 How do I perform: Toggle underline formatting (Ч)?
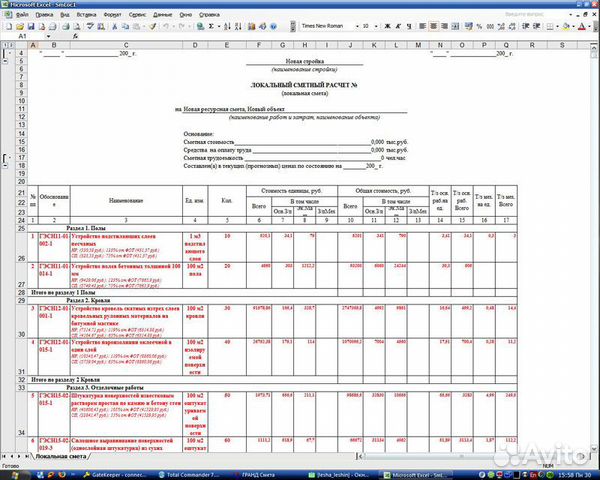(409, 26)
